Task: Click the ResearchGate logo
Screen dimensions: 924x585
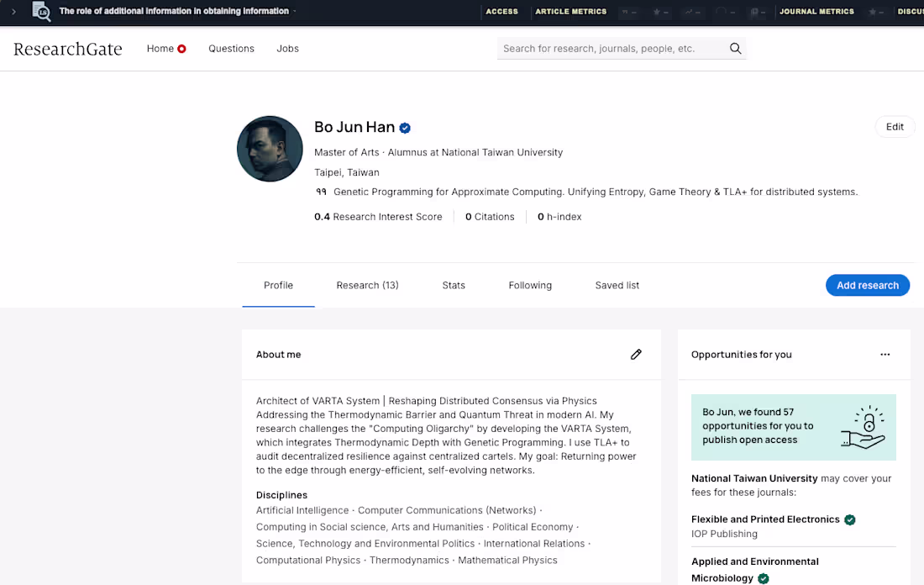Action: point(68,49)
